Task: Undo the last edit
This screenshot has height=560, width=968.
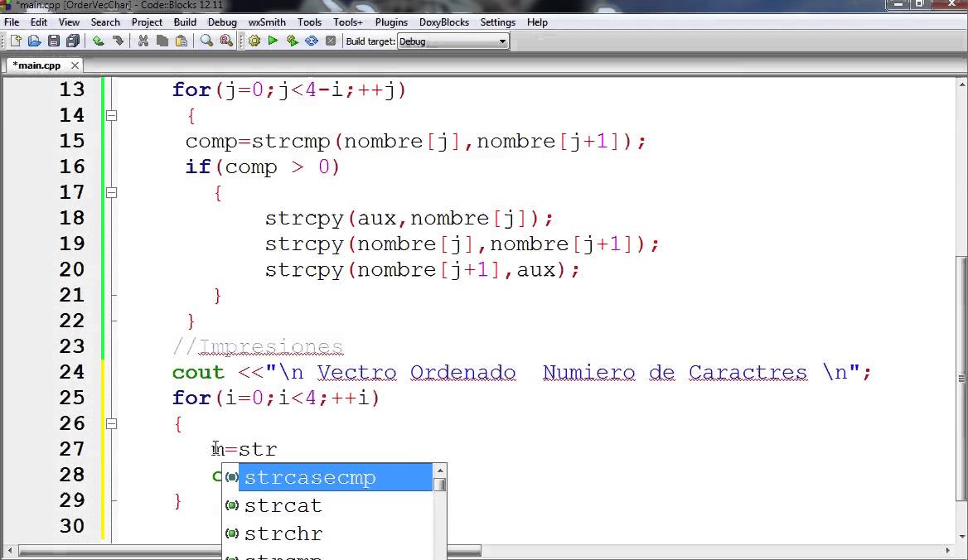Action: point(97,40)
